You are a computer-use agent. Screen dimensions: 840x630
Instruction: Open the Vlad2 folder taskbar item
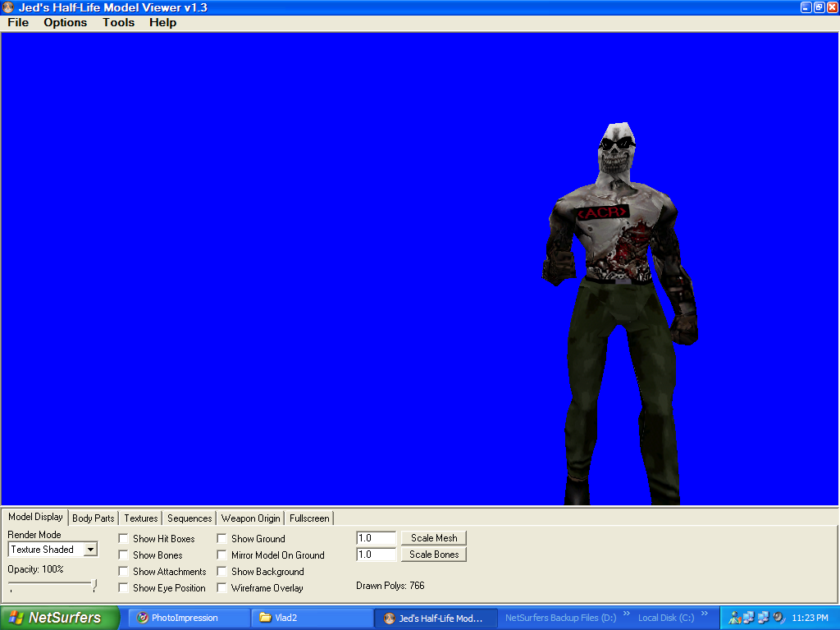[x=313, y=618]
